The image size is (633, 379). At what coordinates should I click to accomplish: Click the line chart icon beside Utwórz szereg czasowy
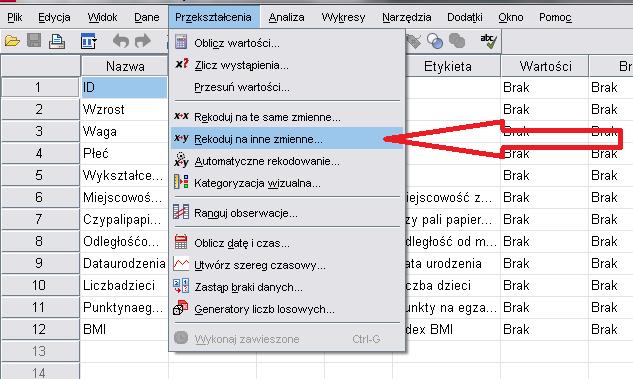pyautogui.click(x=181, y=264)
